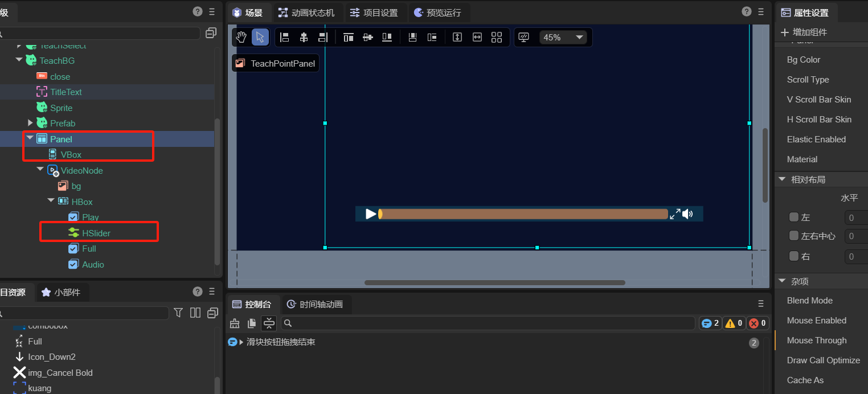Click the TeachPointPanel scene label

[x=276, y=63]
